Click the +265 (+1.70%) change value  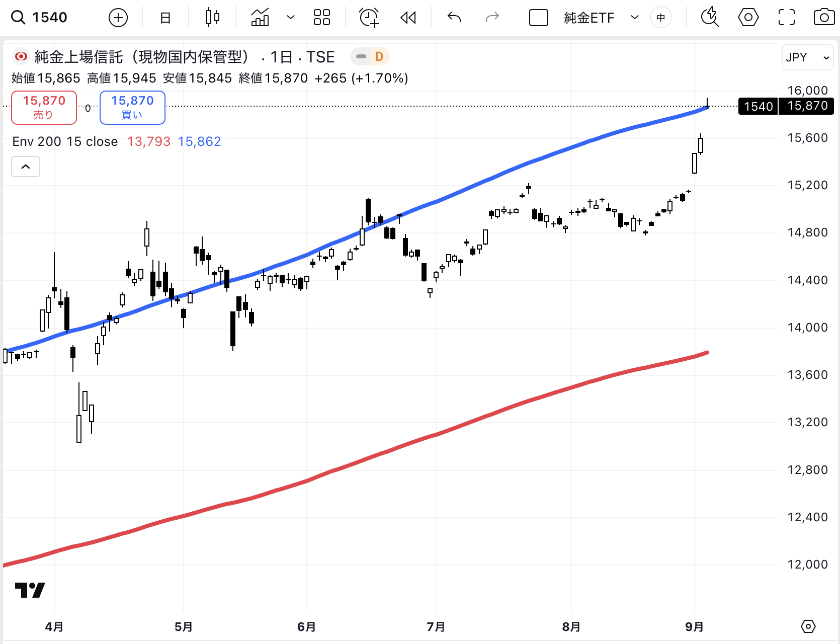click(x=361, y=78)
